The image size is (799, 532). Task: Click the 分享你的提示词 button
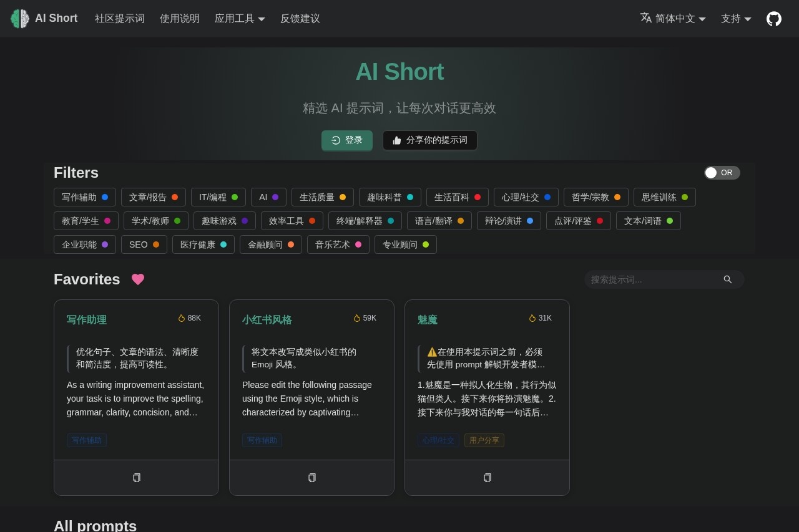point(430,140)
